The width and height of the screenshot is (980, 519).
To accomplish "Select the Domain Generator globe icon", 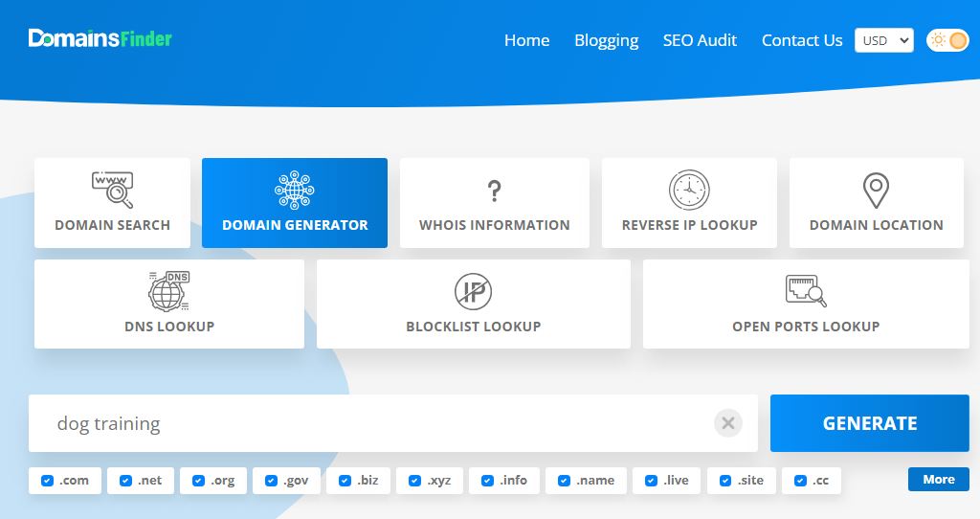I will [x=295, y=190].
